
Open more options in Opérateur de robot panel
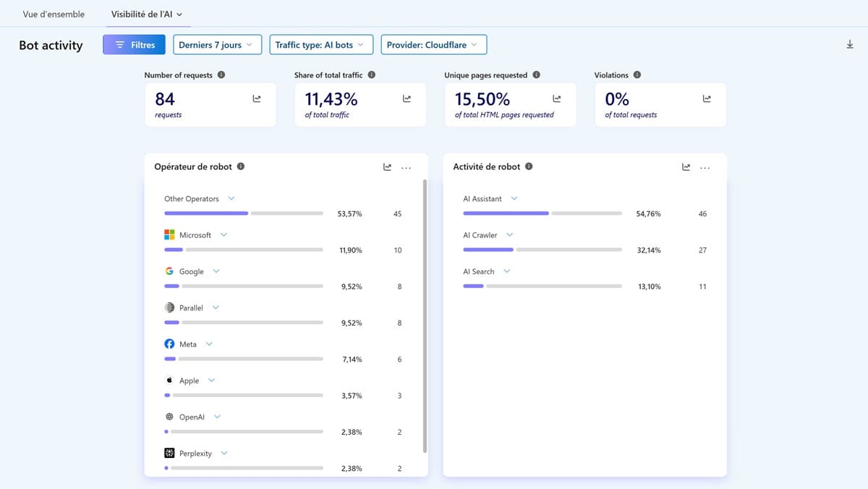pos(406,167)
